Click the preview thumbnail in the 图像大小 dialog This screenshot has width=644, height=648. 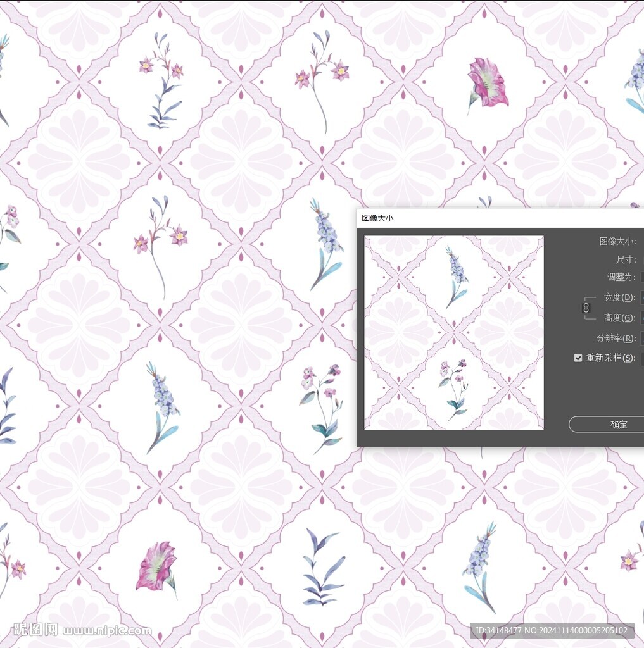point(454,333)
